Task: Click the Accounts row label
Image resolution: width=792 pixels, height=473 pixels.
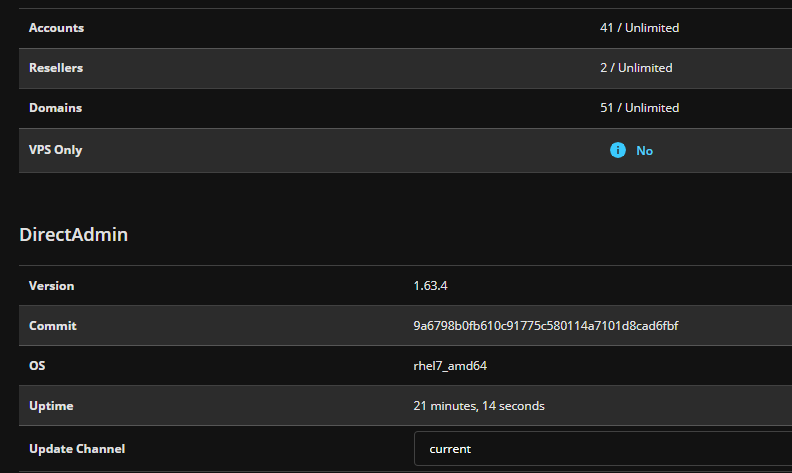Action: pyautogui.click(x=56, y=28)
